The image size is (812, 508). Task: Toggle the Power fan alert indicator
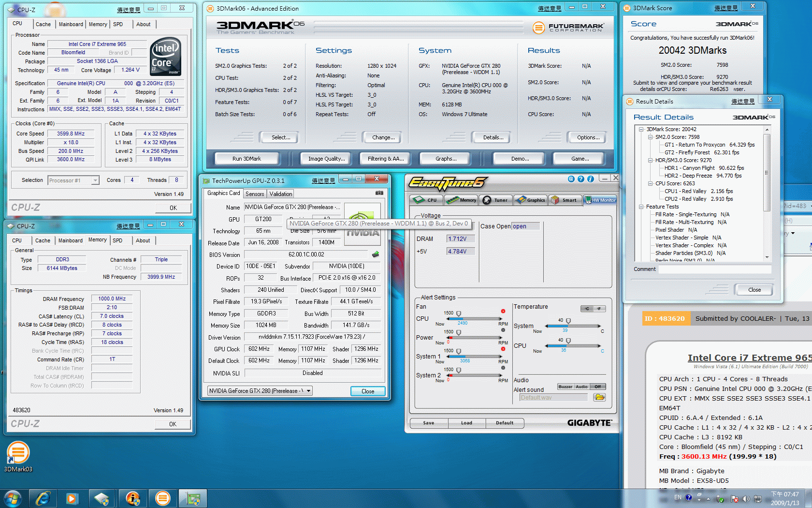tap(503, 330)
